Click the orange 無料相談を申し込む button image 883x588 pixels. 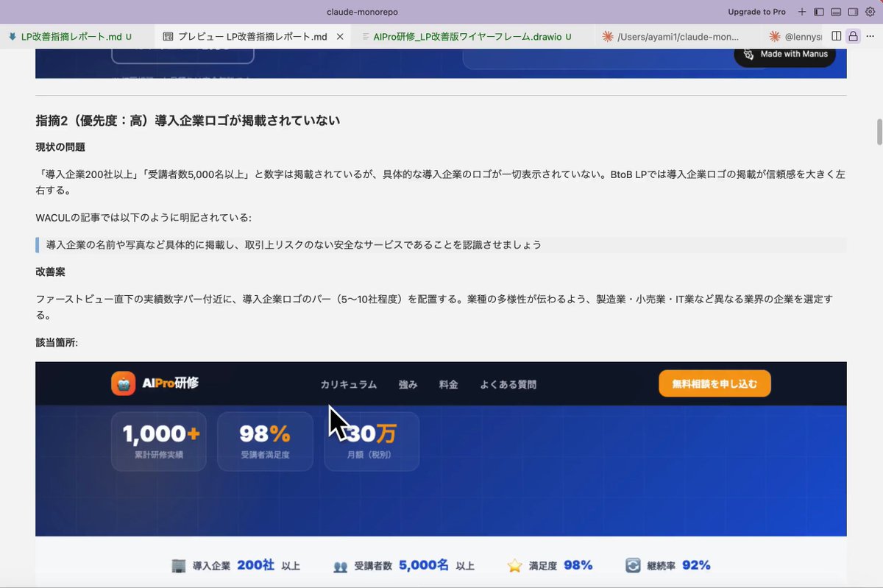[714, 383]
